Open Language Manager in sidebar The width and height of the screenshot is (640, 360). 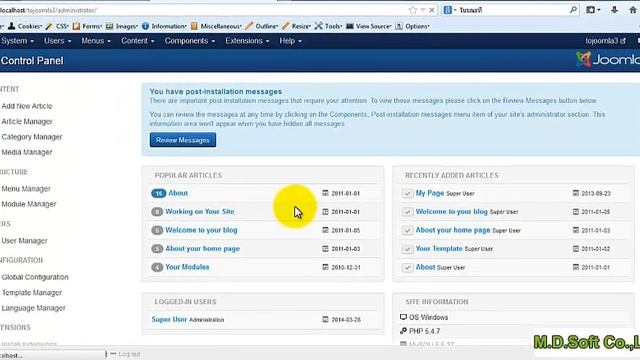pyautogui.click(x=33, y=308)
